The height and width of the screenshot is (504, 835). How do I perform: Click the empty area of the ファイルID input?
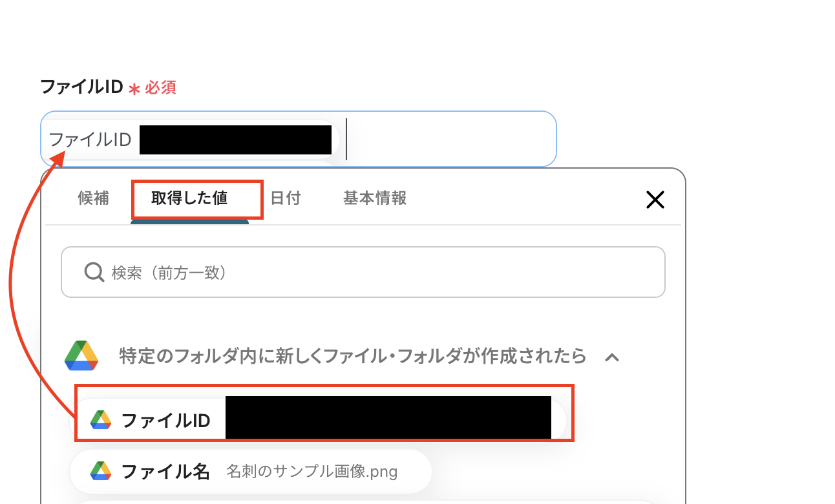(449, 139)
